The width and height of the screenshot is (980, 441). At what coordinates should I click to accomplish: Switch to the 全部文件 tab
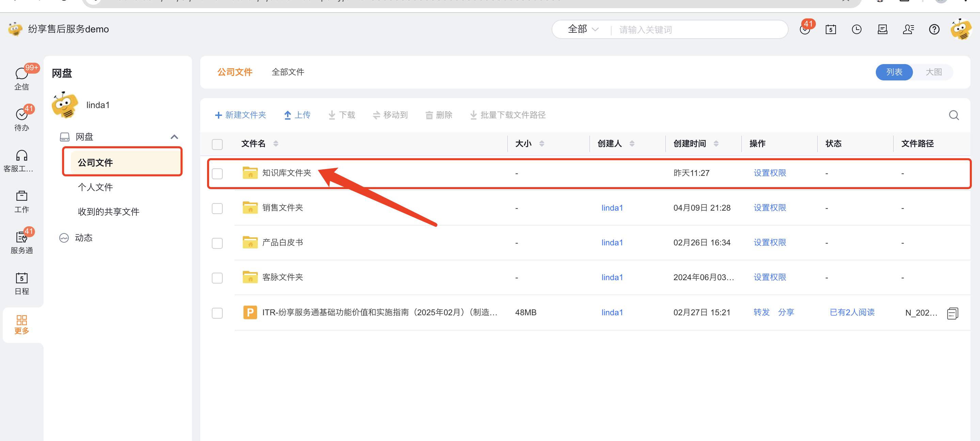(288, 72)
